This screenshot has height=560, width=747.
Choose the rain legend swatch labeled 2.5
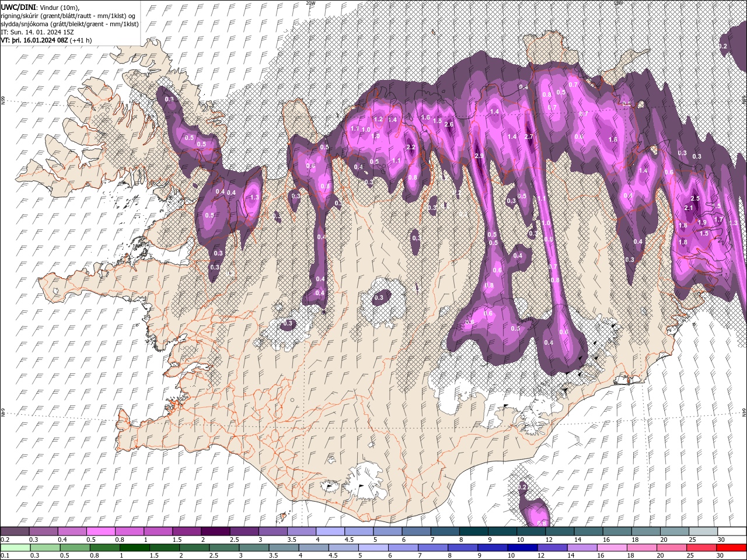pyautogui.click(x=224, y=547)
